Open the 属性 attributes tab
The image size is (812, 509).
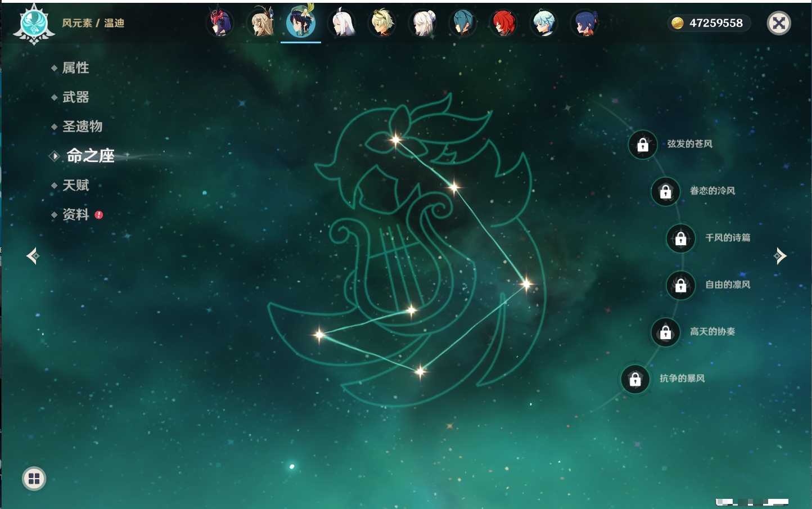(x=75, y=68)
